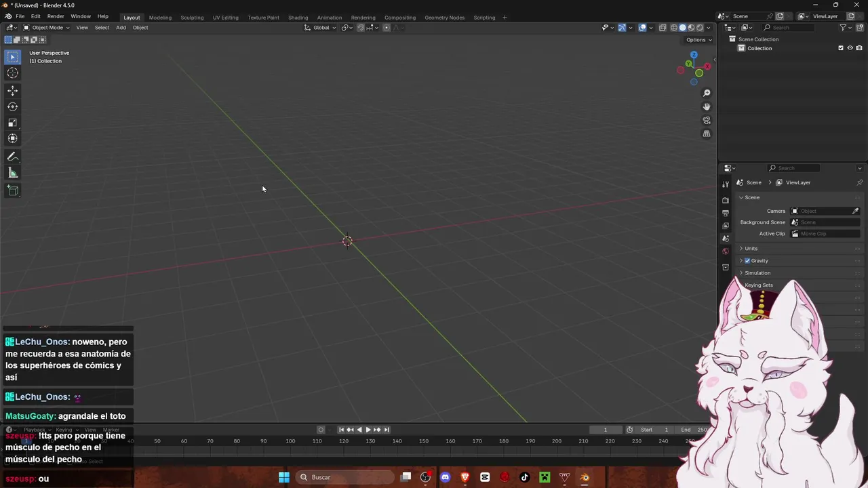This screenshot has height=488, width=868.
Task: Select the Transform tool
Action: pyautogui.click(x=12, y=138)
